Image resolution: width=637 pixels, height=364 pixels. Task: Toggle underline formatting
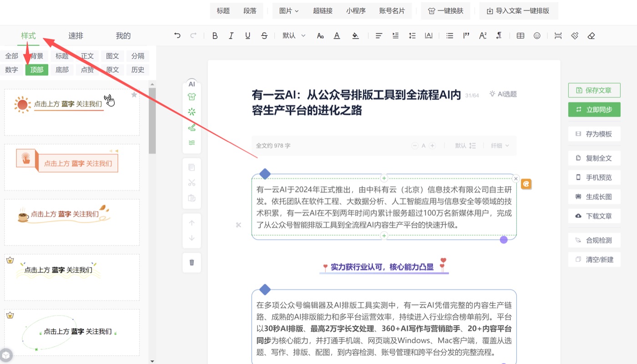coord(248,35)
